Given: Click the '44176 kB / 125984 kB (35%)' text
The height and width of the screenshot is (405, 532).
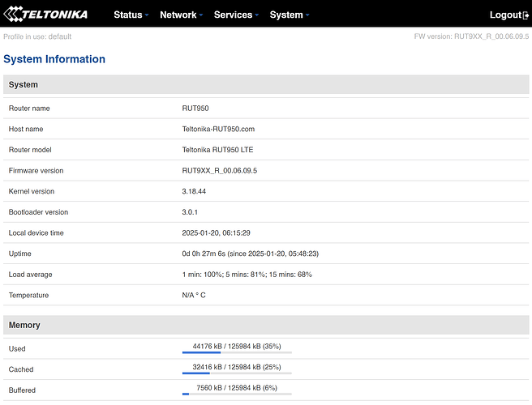Looking at the screenshot, I should pos(237,347).
